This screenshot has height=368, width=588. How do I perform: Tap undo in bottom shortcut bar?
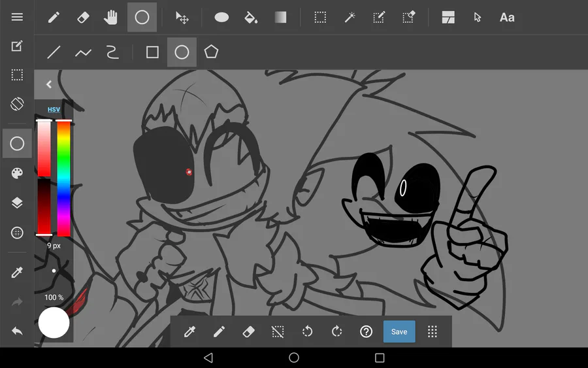307,331
